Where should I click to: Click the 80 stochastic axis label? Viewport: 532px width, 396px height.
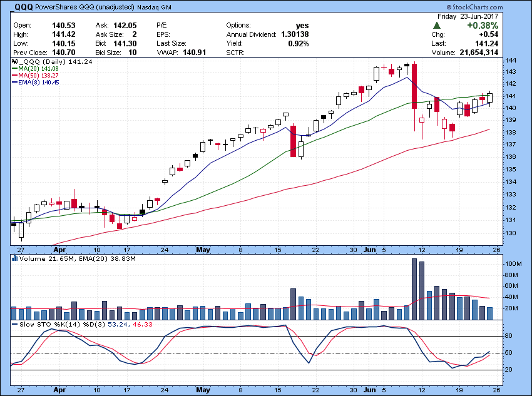[509, 336]
